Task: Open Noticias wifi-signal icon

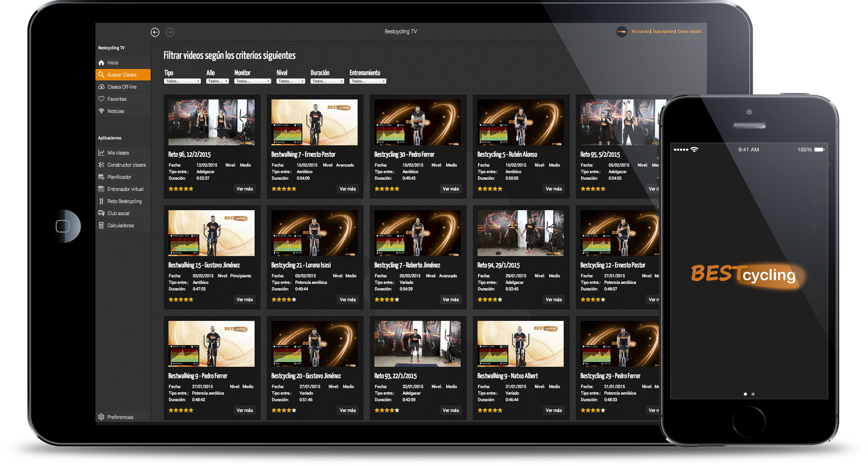Action: [x=101, y=111]
